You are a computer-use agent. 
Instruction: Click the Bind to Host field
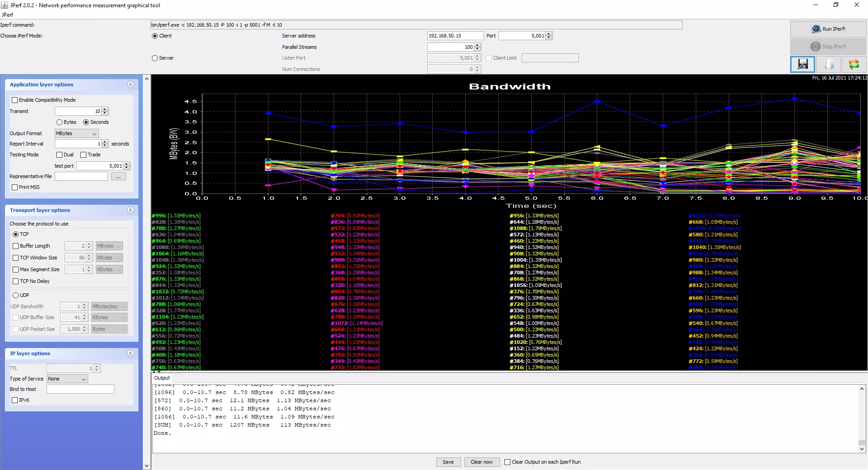coord(80,389)
